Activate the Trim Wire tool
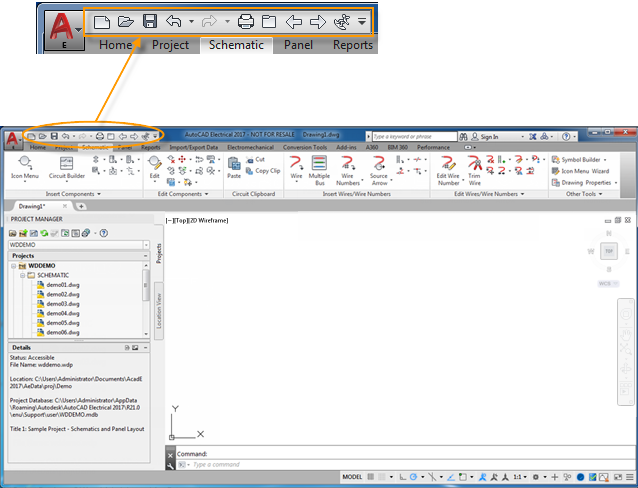 pyautogui.click(x=474, y=170)
